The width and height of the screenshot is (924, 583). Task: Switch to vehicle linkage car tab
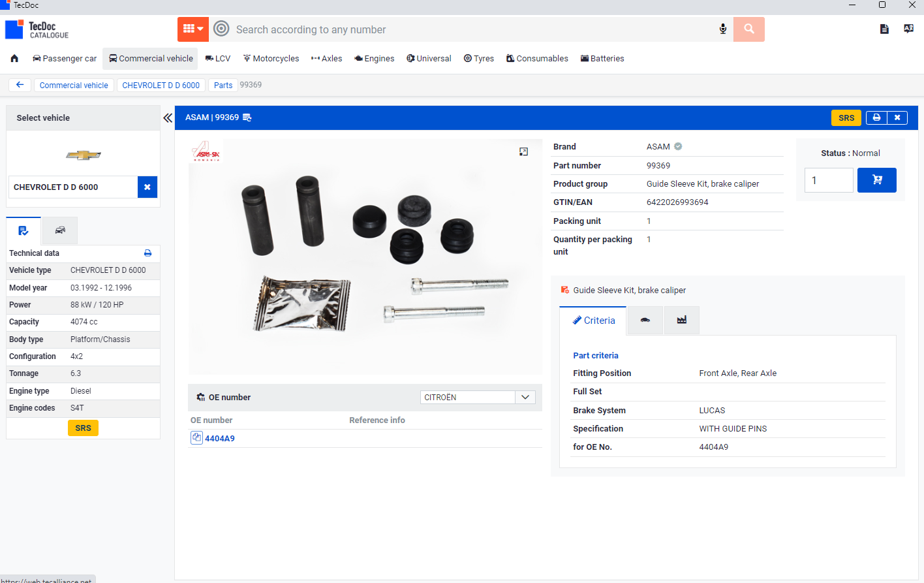(x=645, y=321)
